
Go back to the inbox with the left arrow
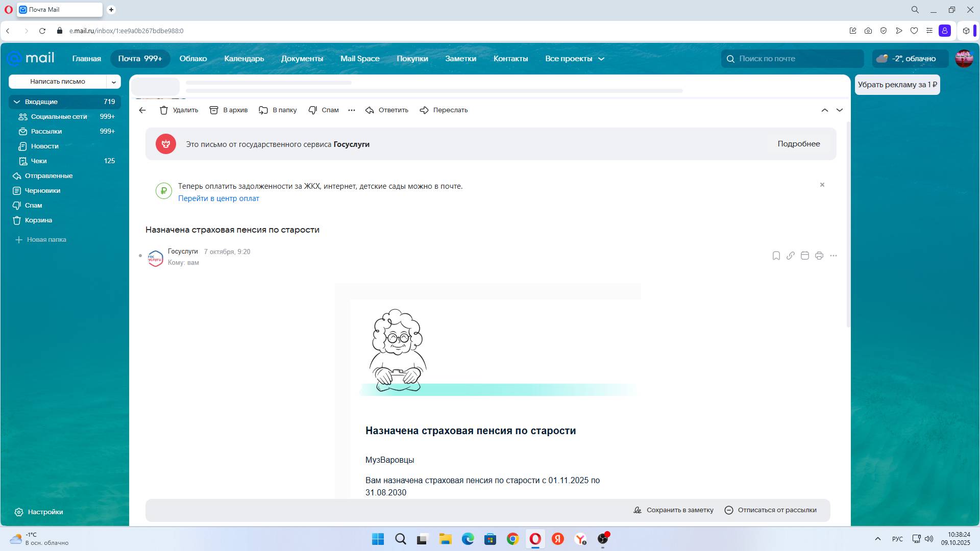coord(142,110)
